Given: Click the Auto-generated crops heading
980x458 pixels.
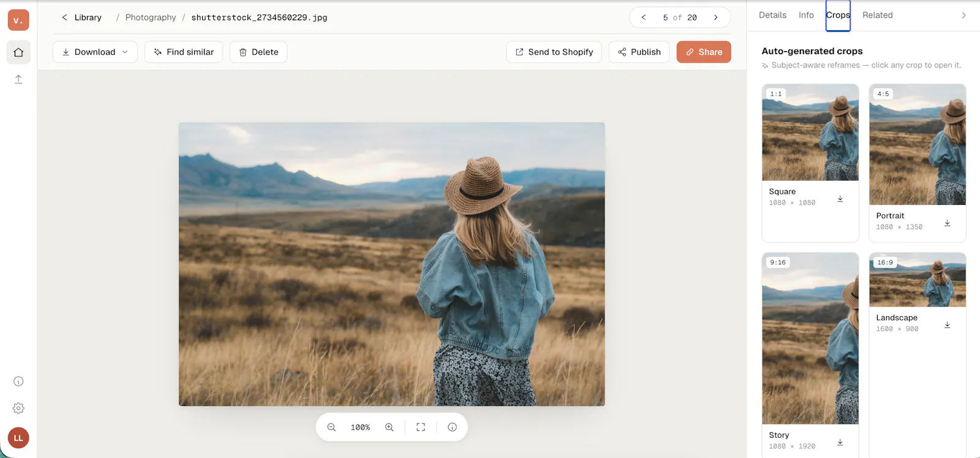Looking at the screenshot, I should pos(812,51).
